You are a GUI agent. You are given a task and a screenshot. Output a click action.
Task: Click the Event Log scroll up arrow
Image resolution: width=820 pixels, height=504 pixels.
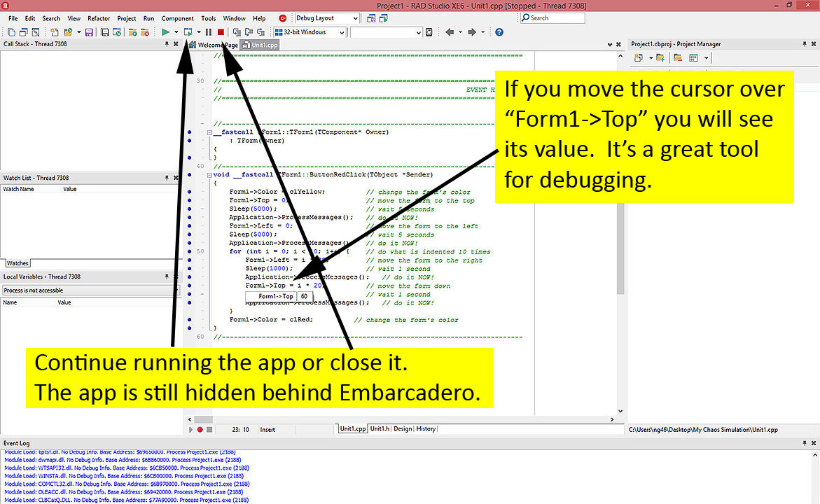coord(815,456)
